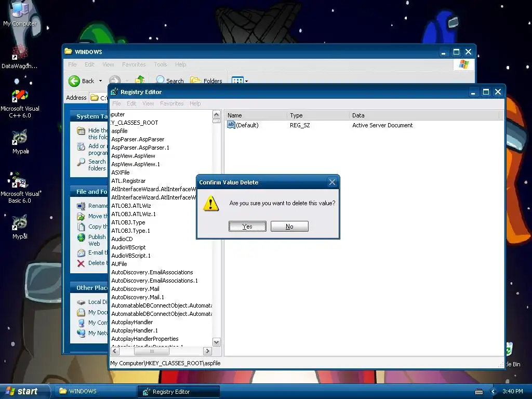Select AspView.AspView key
Screen dimensions: 532x399
(133, 156)
